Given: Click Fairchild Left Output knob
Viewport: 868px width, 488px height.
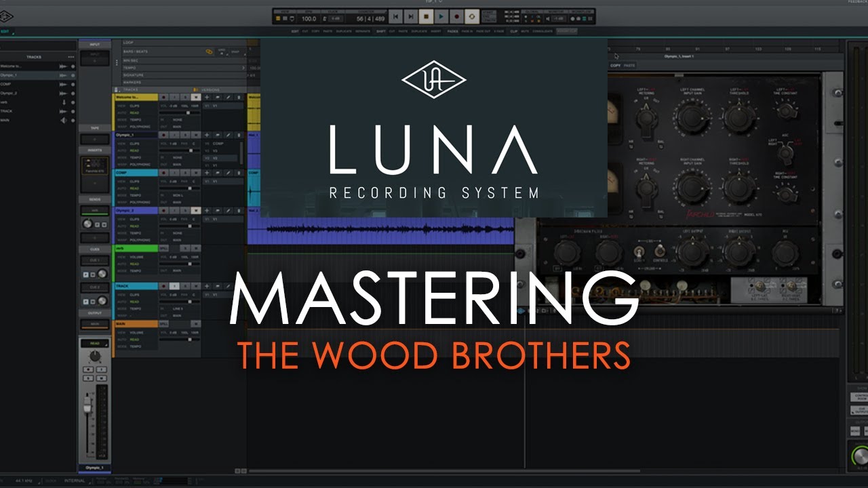Looking at the screenshot, I should (692, 251).
